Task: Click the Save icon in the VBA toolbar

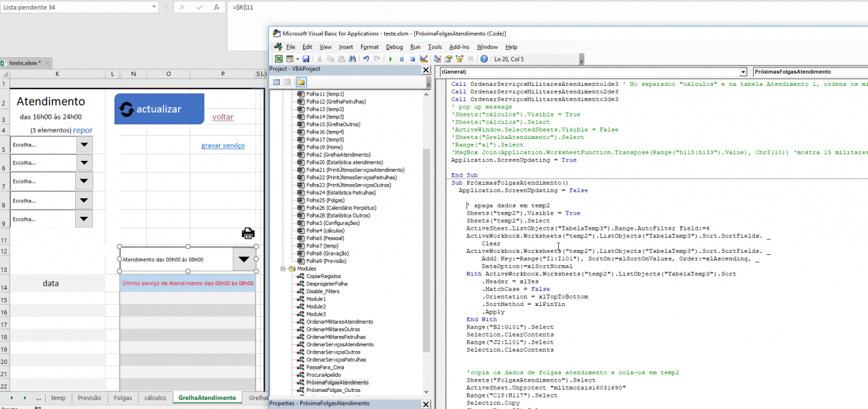Action: (306, 59)
